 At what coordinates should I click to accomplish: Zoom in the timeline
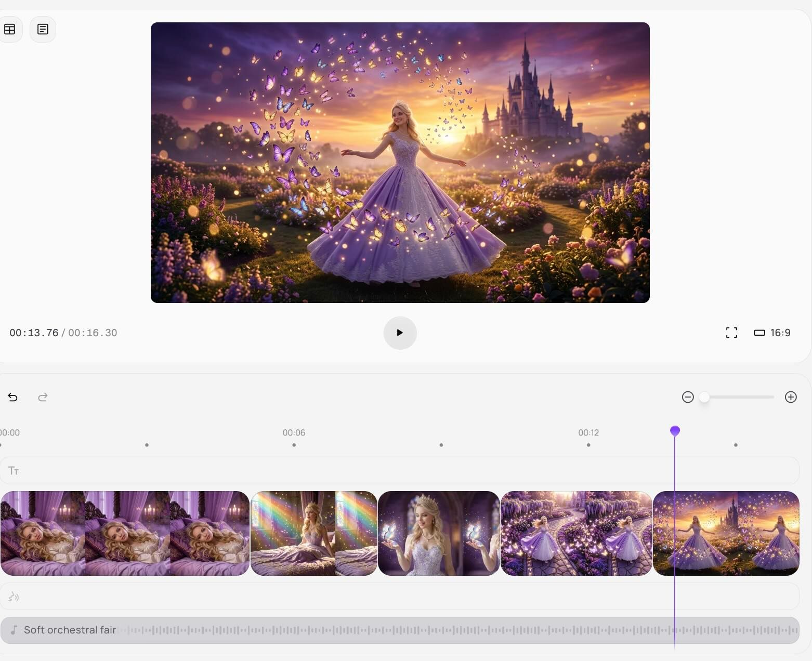[x=791, y=397]
